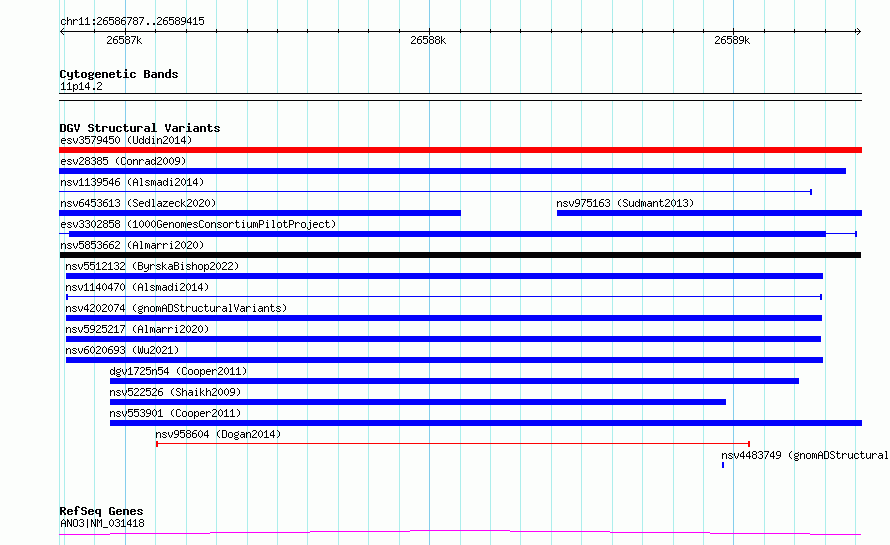Open nsv958604 (Dogan2014) label
The height and width of the screenshot is (545, 890).
point(218,434)
